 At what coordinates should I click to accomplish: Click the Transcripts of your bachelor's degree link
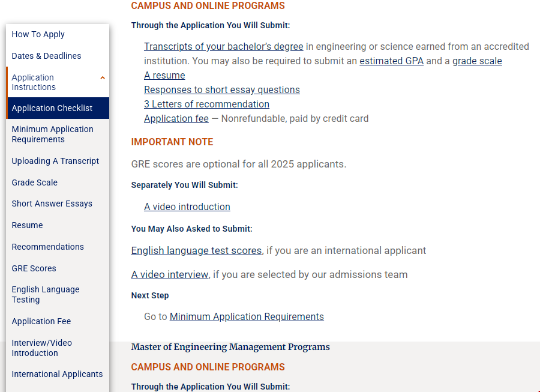coord(223,46)
